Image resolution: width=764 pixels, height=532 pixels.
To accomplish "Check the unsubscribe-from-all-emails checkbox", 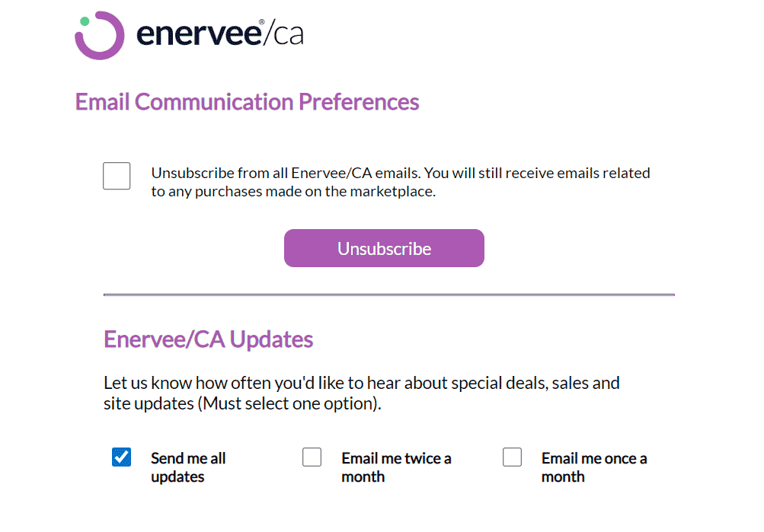I will [x=116, y=176].
